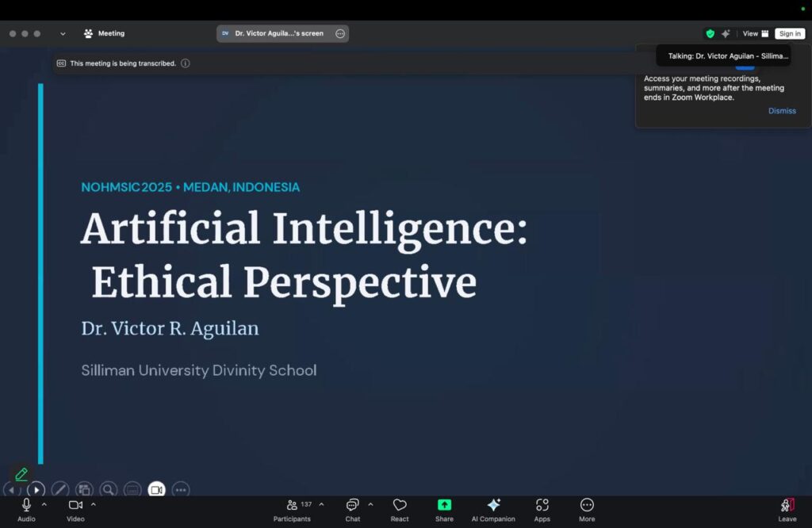Click the Sign in button
Image resolution: width=812 pixels, height=528 pixels.
coord(790,33)
